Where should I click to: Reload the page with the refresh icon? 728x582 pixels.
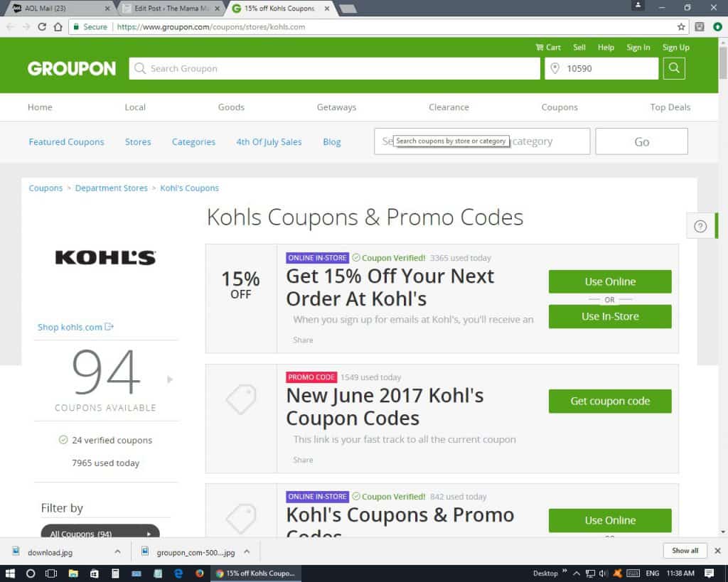(x=42, y=26)
